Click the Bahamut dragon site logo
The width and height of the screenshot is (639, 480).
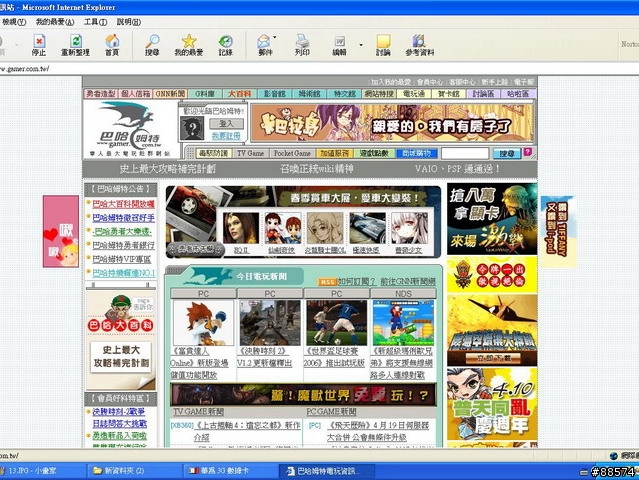[x=130, y=129]
